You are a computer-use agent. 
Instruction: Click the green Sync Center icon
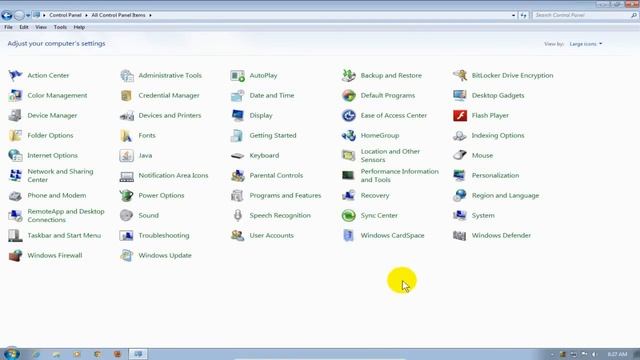tap(349, 216)
